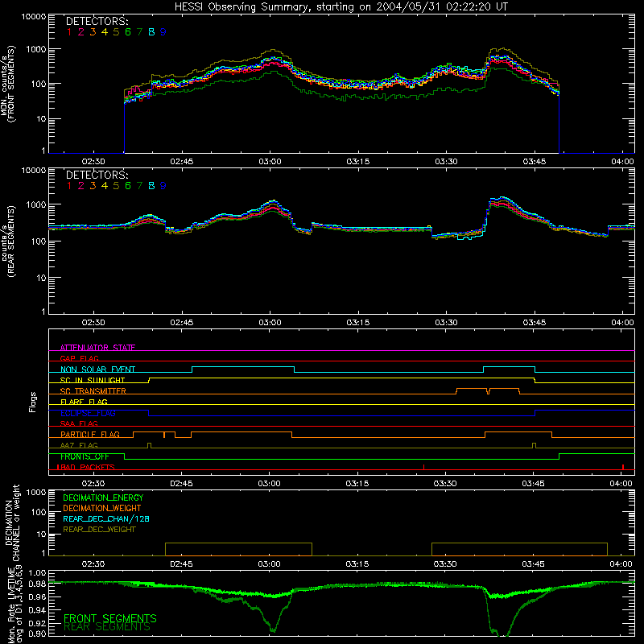Select the ATTENUATOR_STATE flag label
This screenshot has width=644, height=644.
click(97, 348)
